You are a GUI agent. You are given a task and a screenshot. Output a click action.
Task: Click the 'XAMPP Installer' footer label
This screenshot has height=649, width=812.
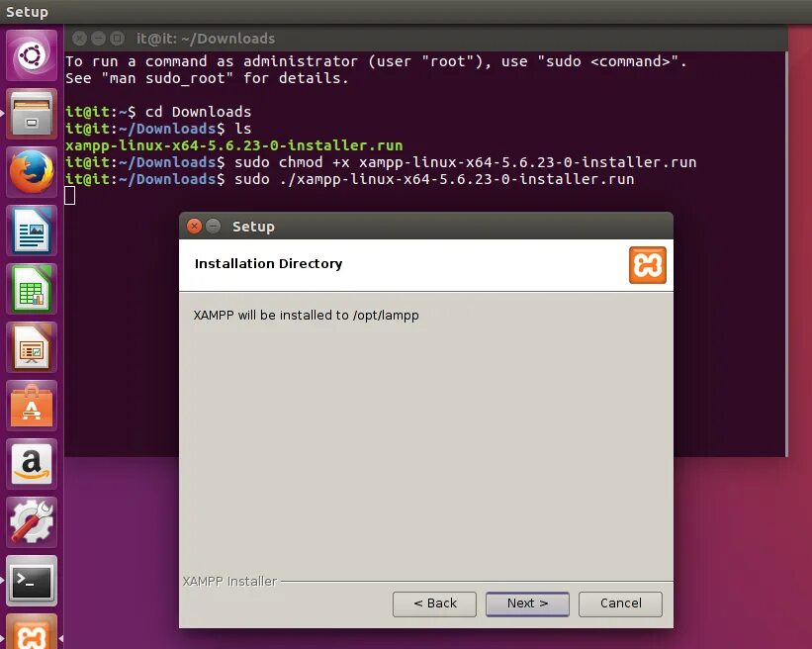click(x=229, y=581)
